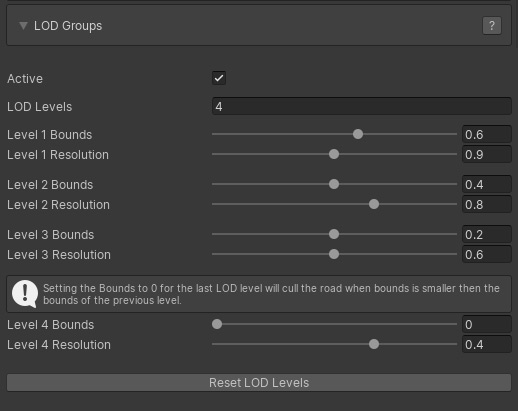
Task: Click the Level 3 Bounds slider handle
Action: (x=334, y=234)
